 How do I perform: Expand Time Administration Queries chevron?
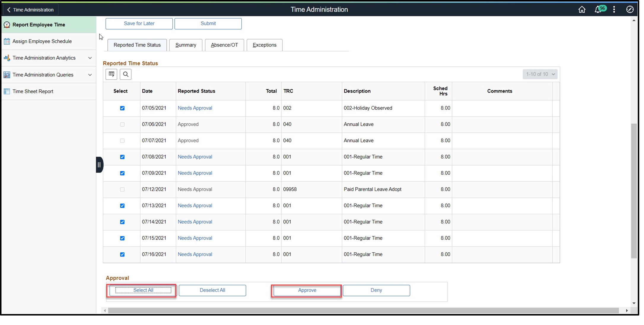90,75
